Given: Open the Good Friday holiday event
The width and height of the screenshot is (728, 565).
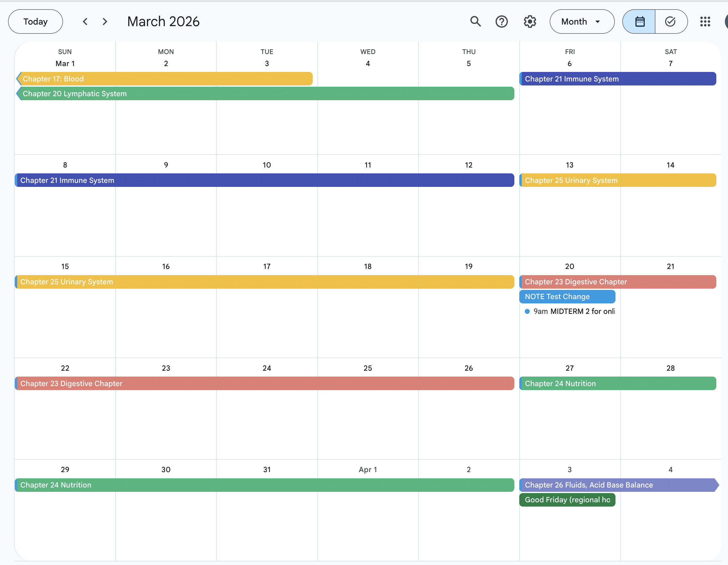Looking at the screenshot, I should [x=567, y=500].
